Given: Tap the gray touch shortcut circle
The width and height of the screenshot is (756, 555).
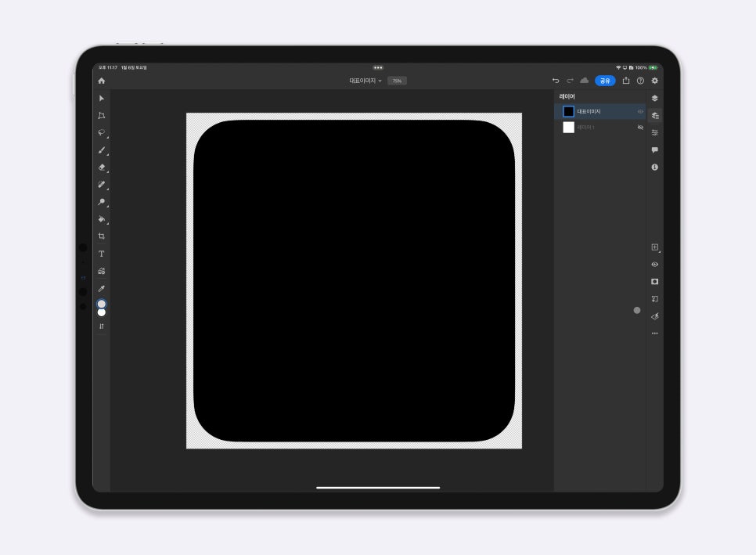Looking at the screenshot, I should click(637, 310).
